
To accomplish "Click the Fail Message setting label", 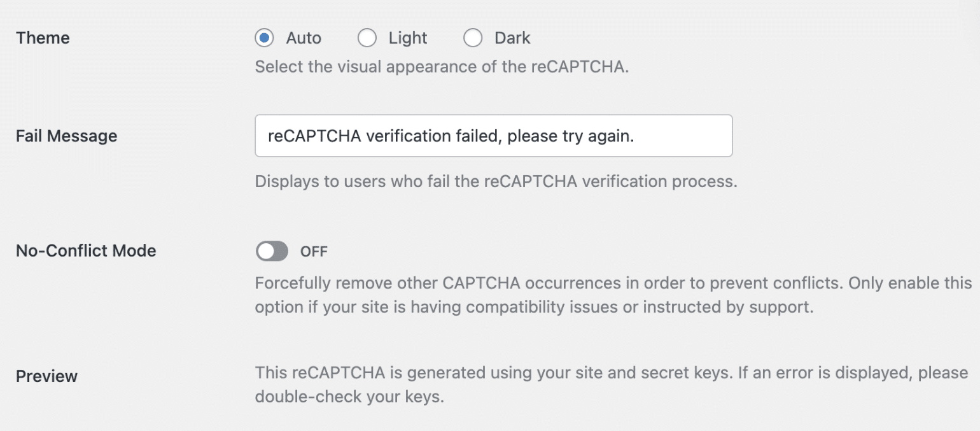I will 66,136.
